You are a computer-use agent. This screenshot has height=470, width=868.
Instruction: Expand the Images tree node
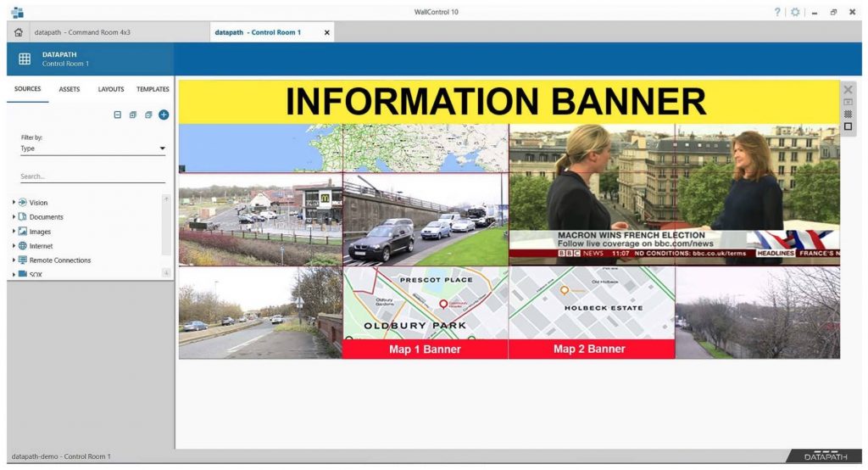coord(14,231)
